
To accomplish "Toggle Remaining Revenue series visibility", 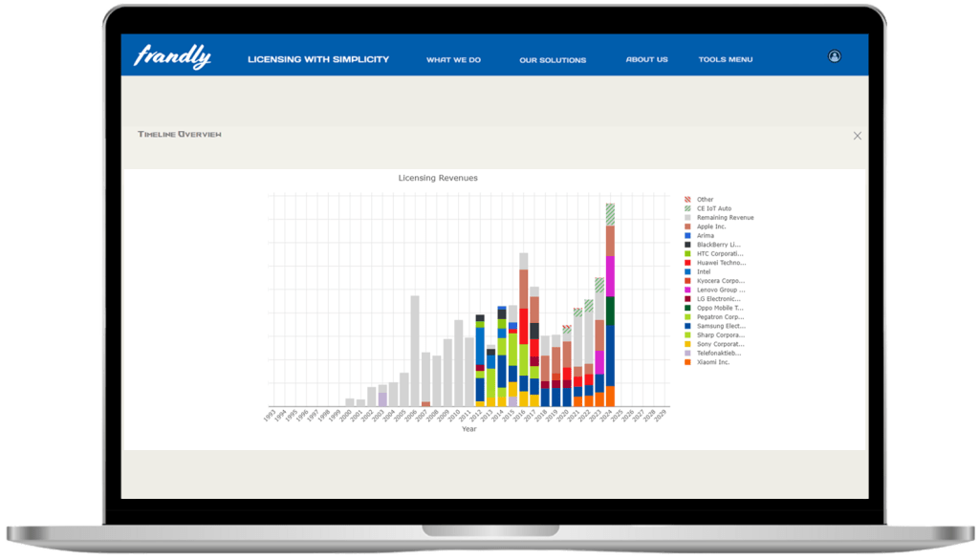I will click(x=725, y=218).
